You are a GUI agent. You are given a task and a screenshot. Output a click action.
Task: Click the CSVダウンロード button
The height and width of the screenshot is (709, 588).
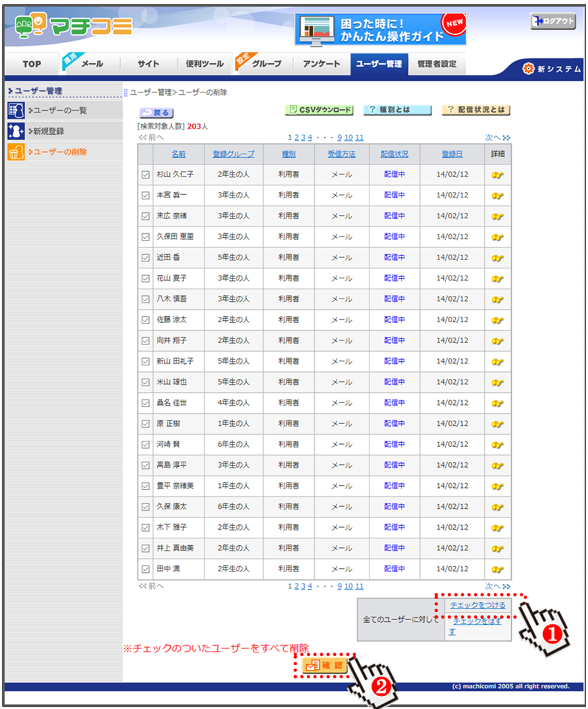tap(319, 110)
